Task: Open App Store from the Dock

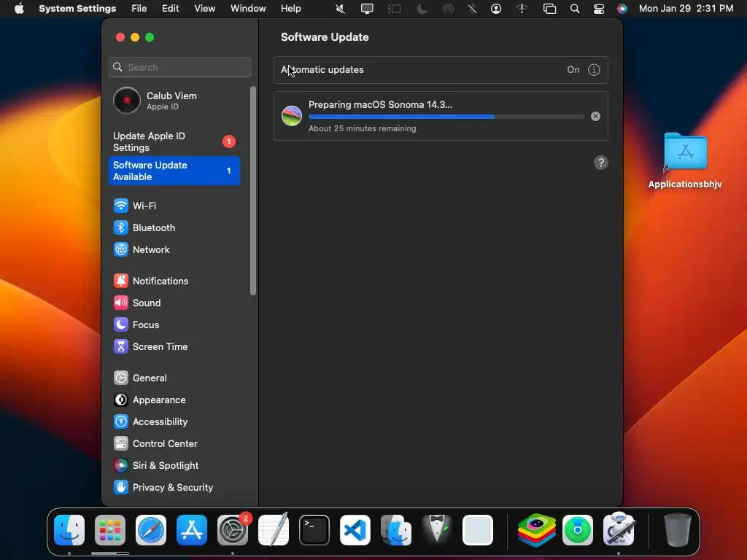Action: tap(192, 530)
